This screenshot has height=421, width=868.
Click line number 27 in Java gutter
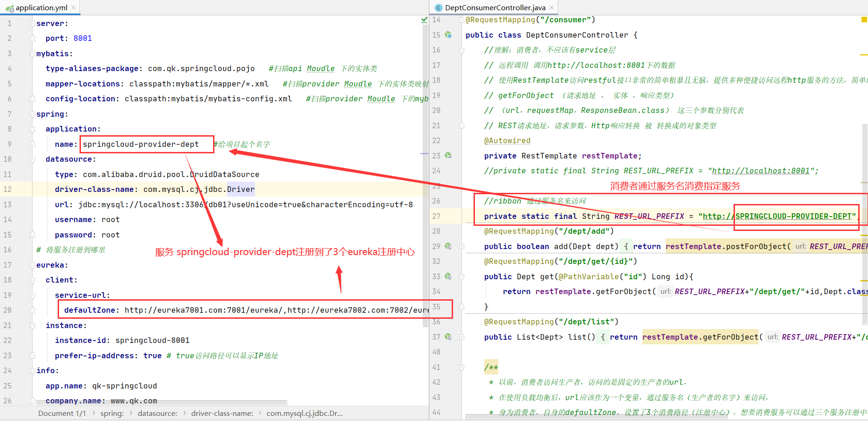436,216
